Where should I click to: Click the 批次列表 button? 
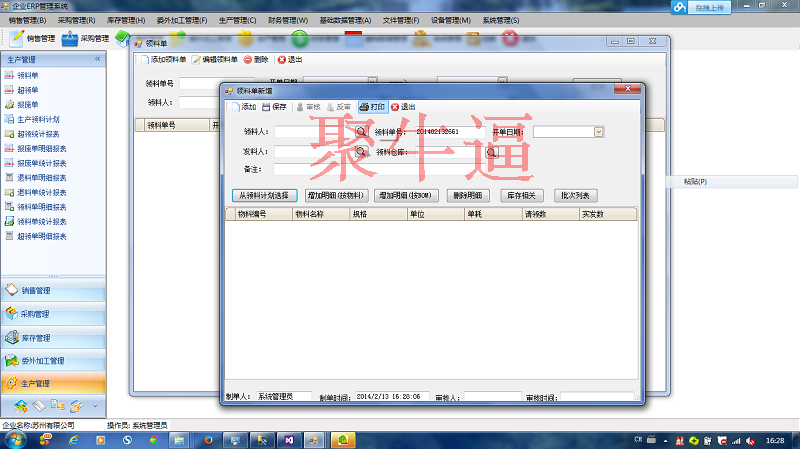[x=576, y=195]
